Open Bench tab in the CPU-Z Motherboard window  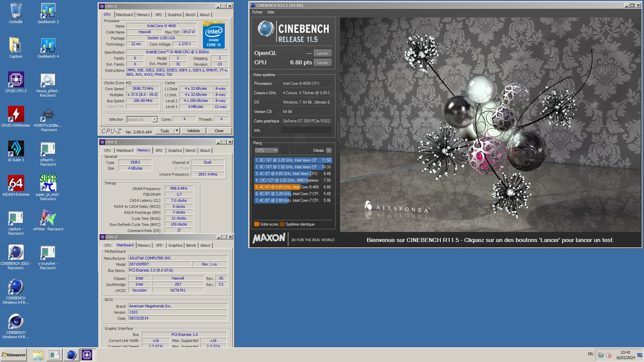191,245
